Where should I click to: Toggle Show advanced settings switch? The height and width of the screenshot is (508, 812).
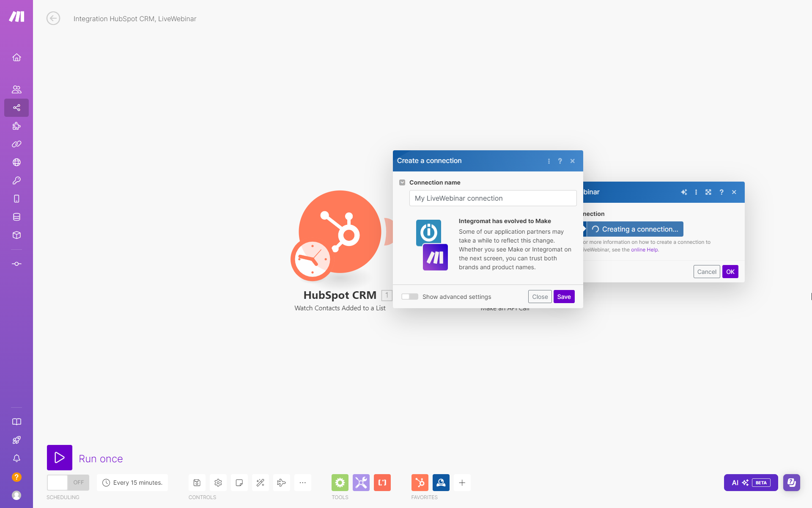tap(409, 297)
